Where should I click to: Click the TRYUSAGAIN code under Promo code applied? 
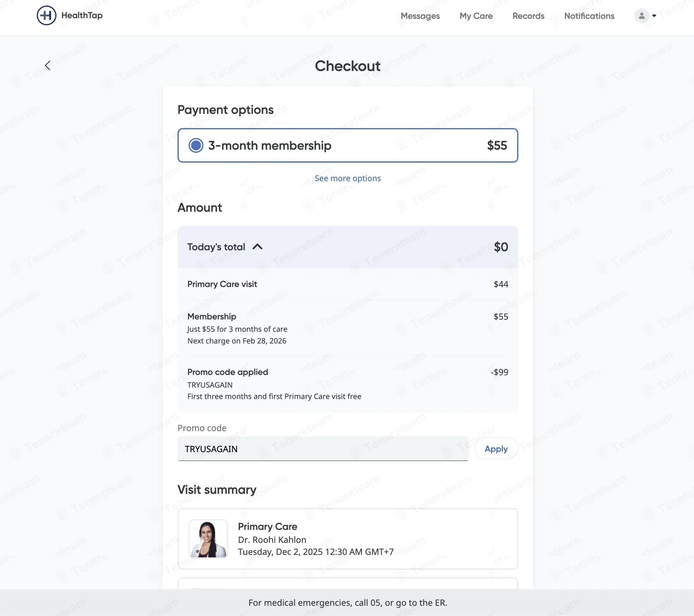pos(210,385)
